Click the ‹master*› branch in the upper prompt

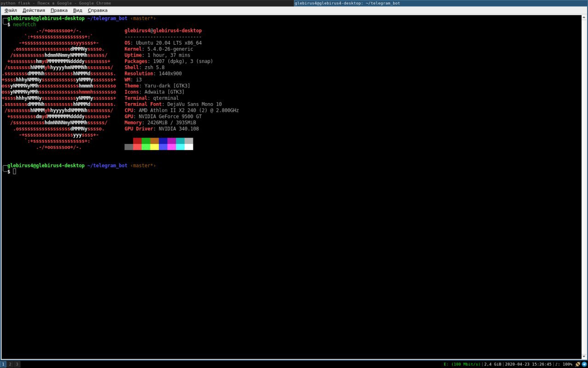143,18
